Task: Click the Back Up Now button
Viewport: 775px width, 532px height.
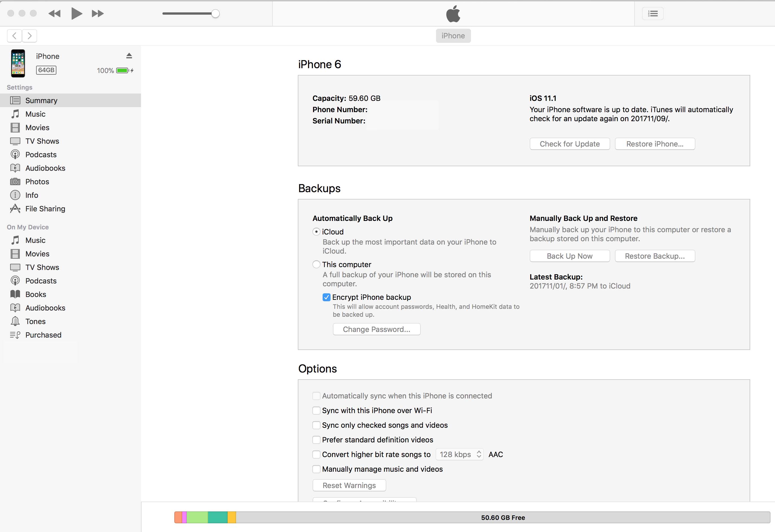Action: pos(569,256)
